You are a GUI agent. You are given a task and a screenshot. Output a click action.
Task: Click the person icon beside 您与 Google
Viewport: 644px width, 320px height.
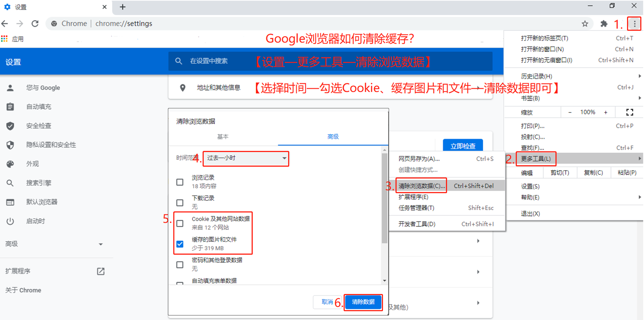coord(10,88)
